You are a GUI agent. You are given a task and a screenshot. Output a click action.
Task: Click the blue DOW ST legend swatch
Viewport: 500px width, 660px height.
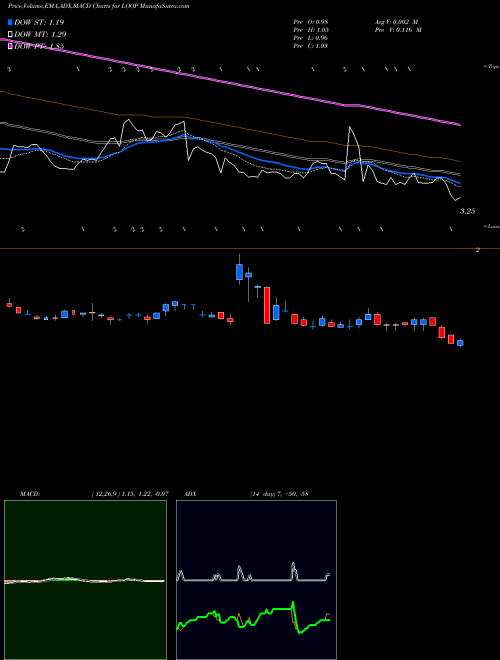(11, 22)
